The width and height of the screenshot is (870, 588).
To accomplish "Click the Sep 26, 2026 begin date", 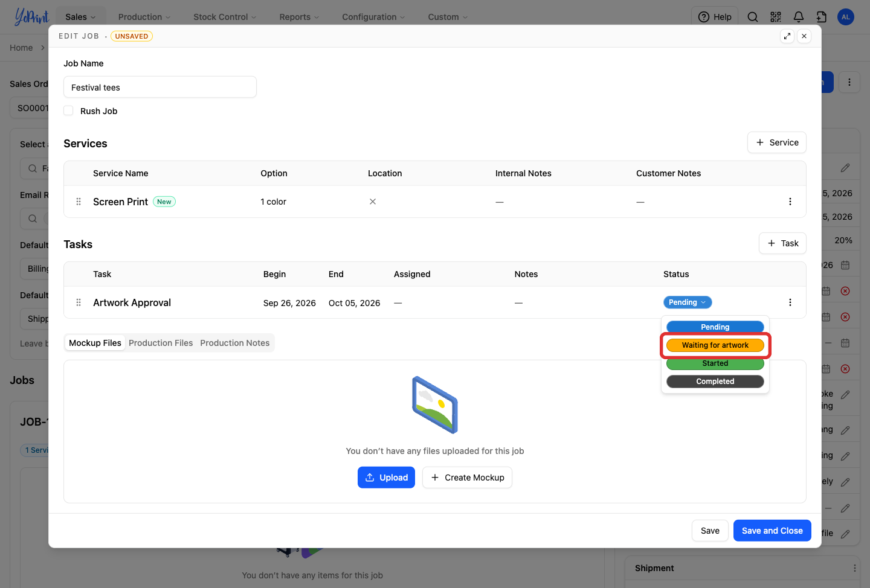I will click(x=289, y=303).
